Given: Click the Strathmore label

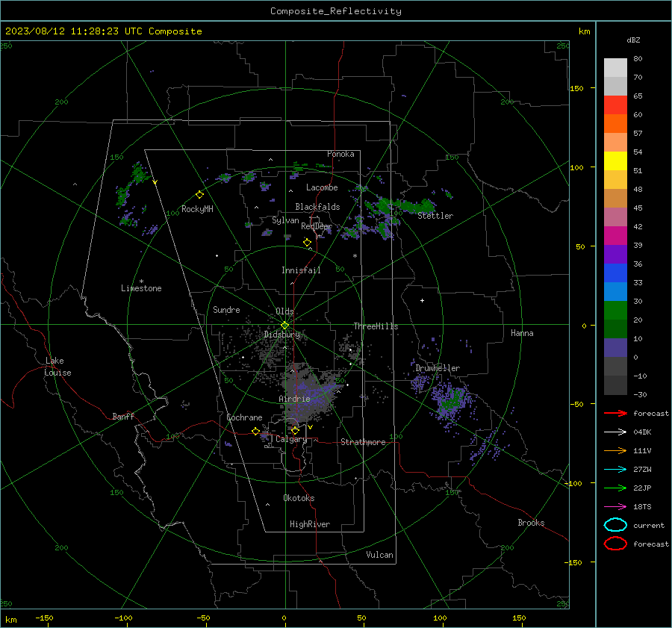Looking at the screenshot, I should point(363,442).
